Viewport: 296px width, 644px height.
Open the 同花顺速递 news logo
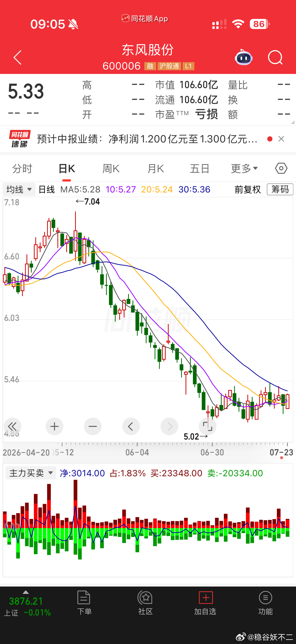pyautogui.click(x=19, y=139)
